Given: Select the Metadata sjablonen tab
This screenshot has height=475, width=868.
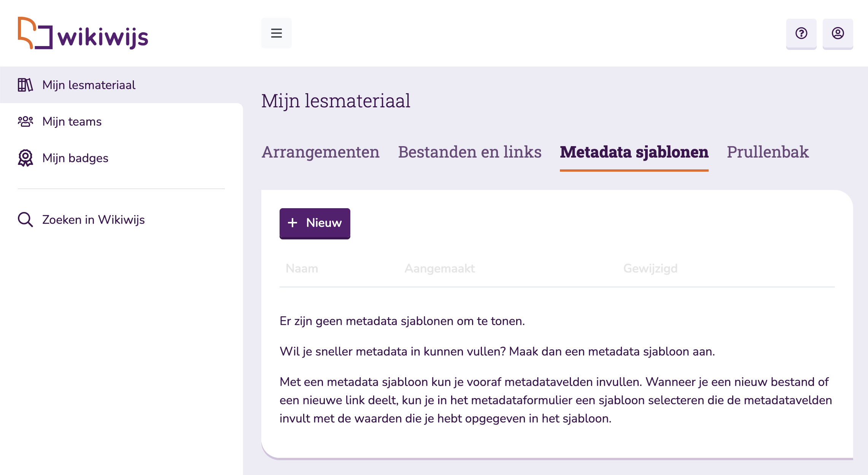Looking at the screenshot, I should (x=634, y=152).
